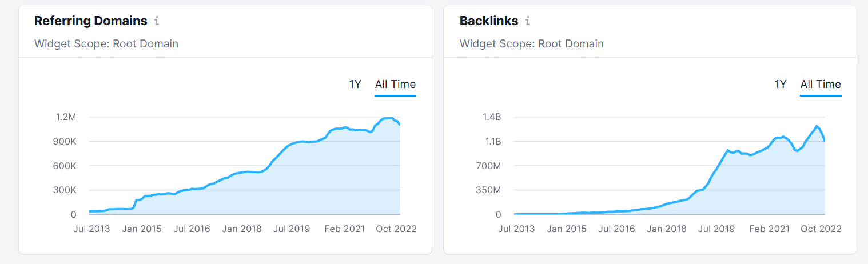Open info icon beside Referring Domains title
This screenshot has width=868, height=264.
click(x=157, y=21)
